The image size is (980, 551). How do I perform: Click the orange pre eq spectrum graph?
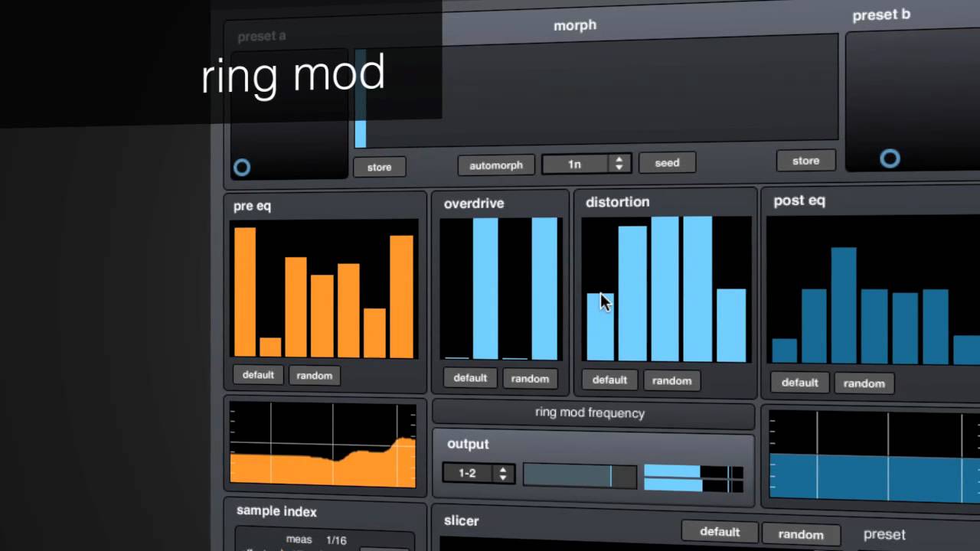click(323, 444)
